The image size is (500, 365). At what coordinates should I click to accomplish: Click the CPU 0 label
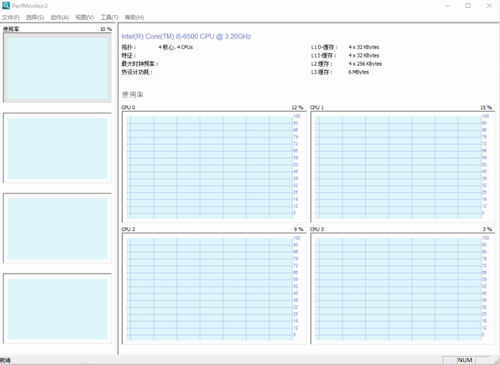(x=128, y=108)
